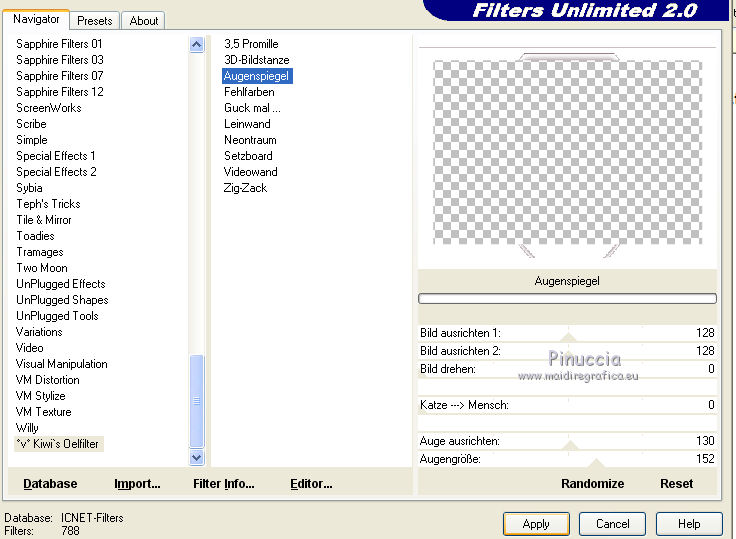Click the progress bar under Augenspiegel
This screenshot has width=736, height=539.
[567, 299]
